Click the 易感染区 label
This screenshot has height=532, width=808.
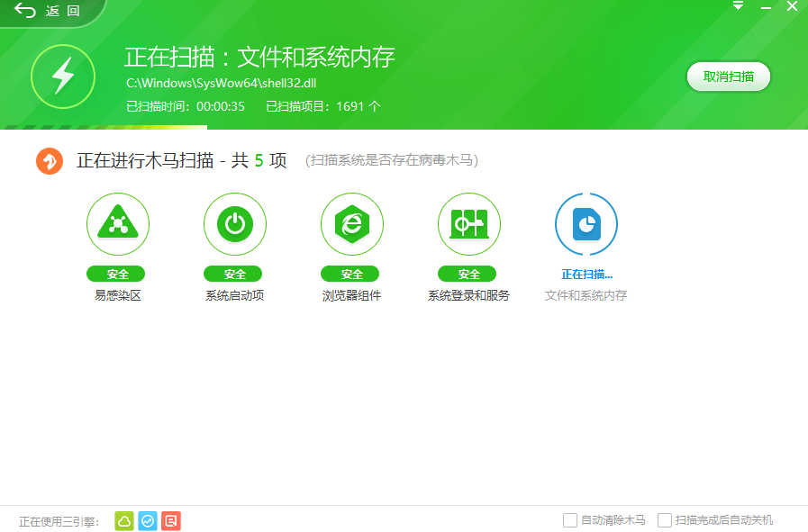(117, 295)
